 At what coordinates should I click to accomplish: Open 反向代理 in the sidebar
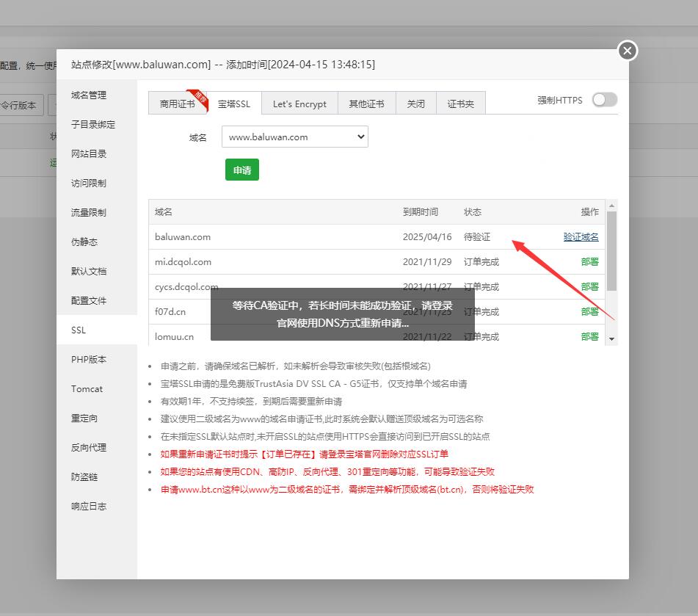pyautogui.click(x=97, y=448)
